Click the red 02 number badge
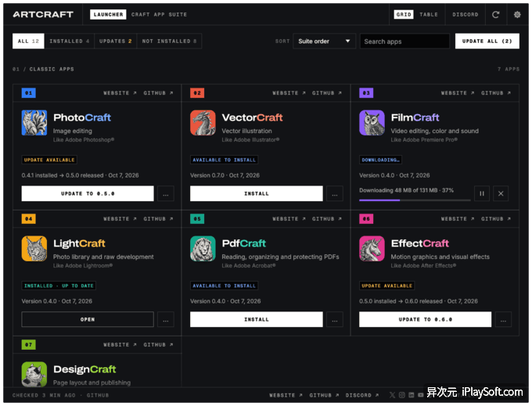532x406 pixels. pyautogui.click(x=197, y=92)
